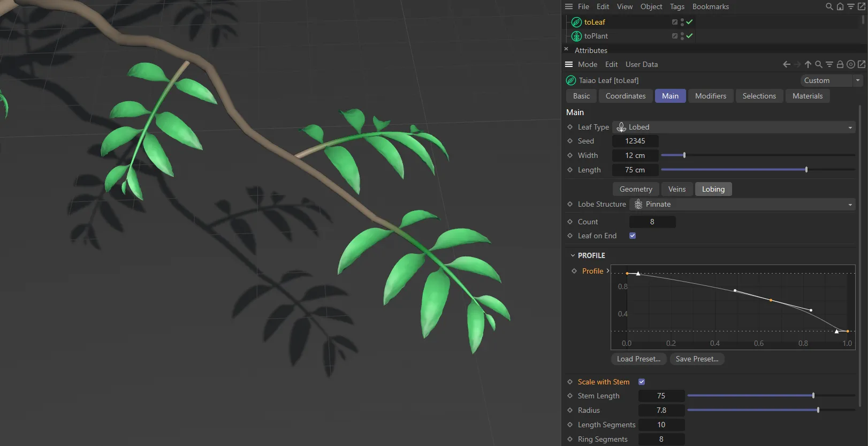Switch to the Selections tab
Viewport: 868px width, 446px height.
759,96
